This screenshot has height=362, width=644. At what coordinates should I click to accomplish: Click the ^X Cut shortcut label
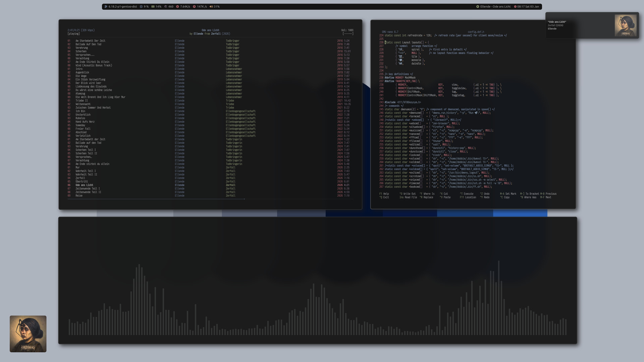(x=444, y=194)
